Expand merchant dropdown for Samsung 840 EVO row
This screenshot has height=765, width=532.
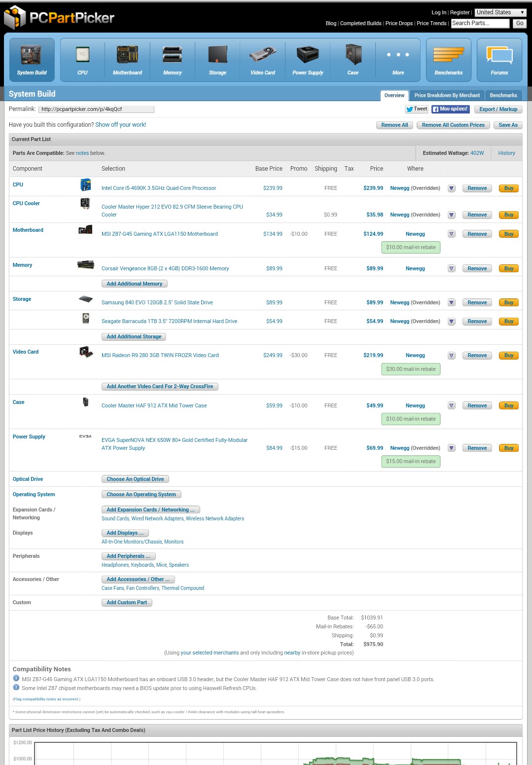[452, 303]
